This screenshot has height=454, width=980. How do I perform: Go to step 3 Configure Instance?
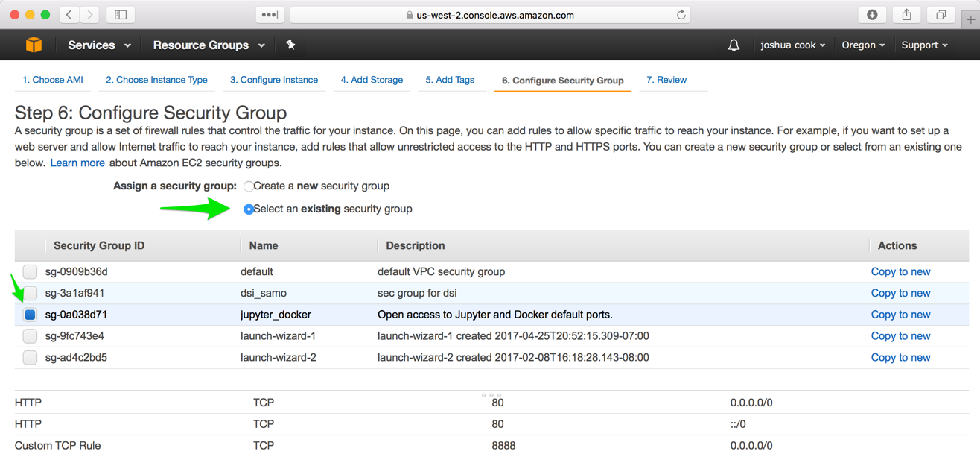click(274, 80)
